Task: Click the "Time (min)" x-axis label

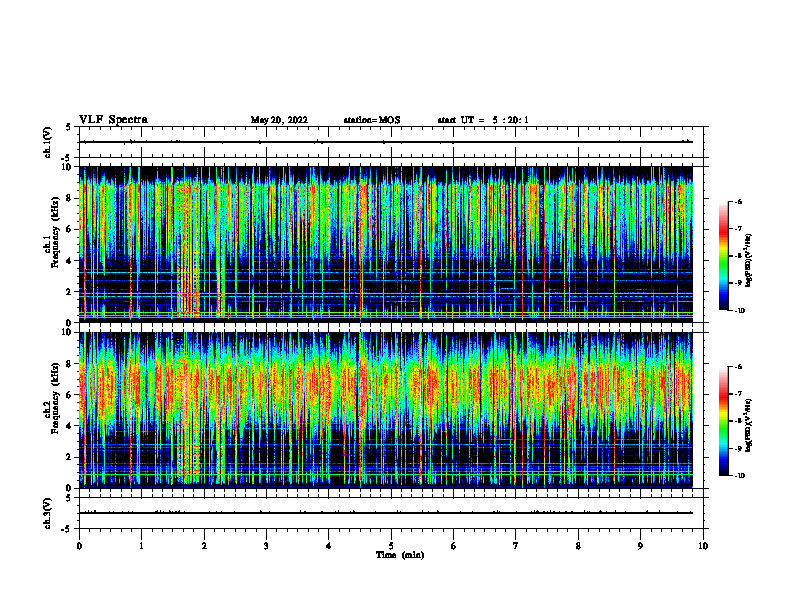Action: (400, 555)
